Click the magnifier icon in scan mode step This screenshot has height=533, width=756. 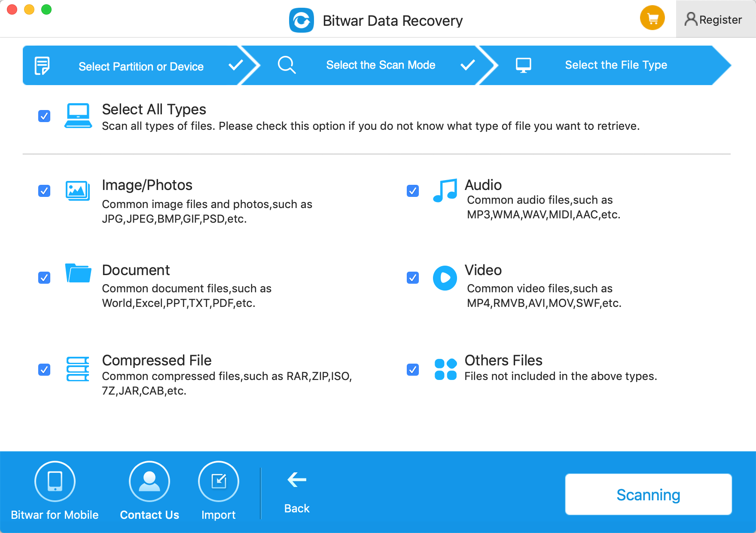tap(287, 65)
